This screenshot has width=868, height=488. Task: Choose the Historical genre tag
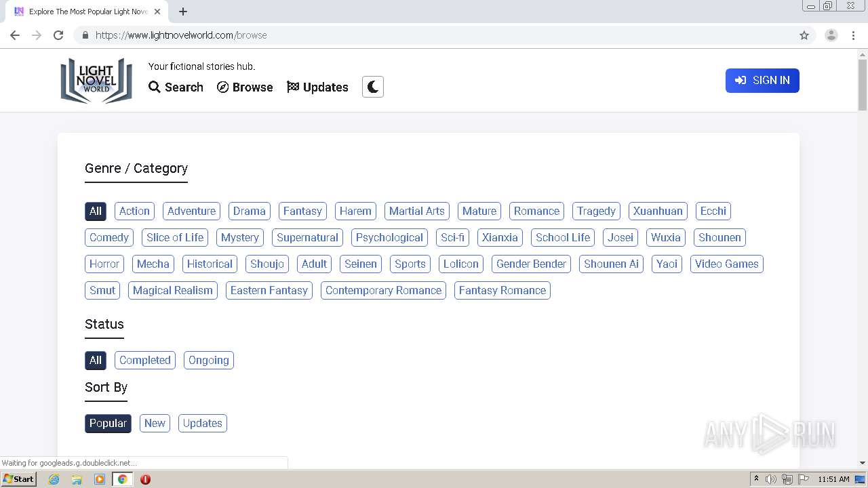[x=210, y=264]
